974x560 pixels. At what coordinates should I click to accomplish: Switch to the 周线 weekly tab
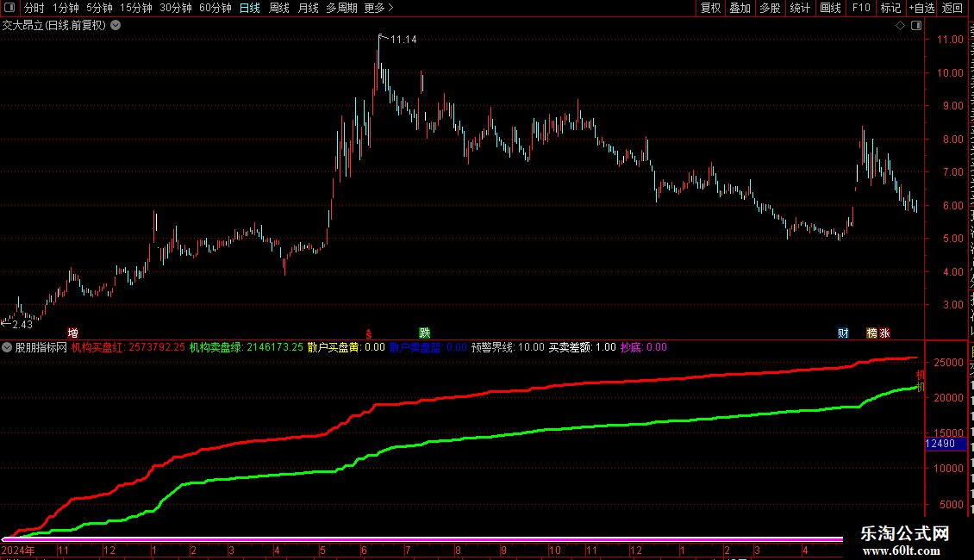279,8
